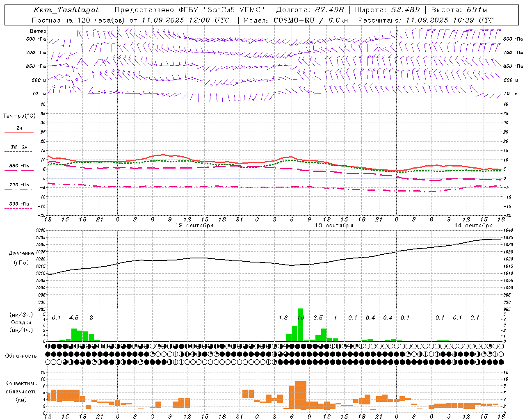Click the Рассчитано: 11.09.2025 16:39 UTC timestamp
The width and height of the screenshot is (525, 420).
tap(426, 20)
